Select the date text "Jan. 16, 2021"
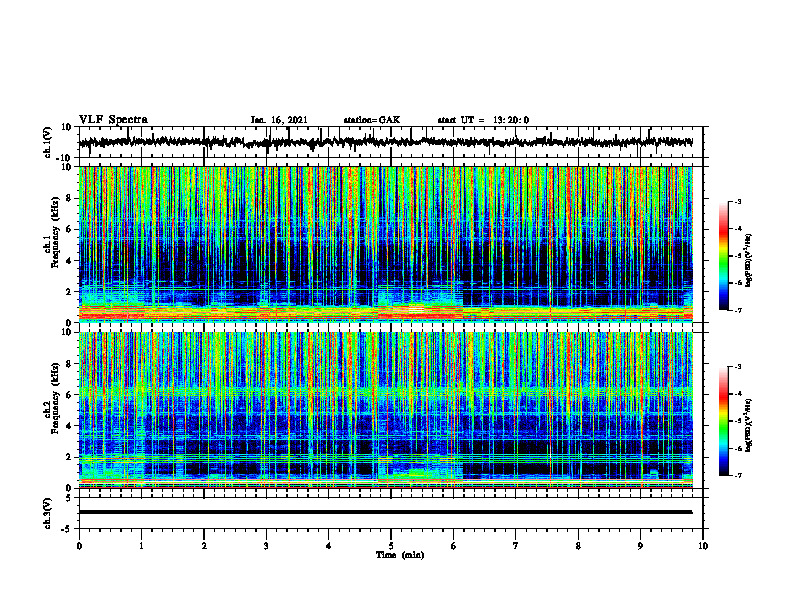The width and height of the screenshot is (792, 612). tap(279, 120)
